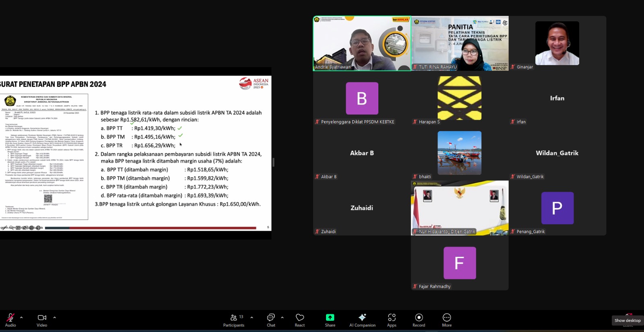This screenshot has height=332, width=644.
Task: Open the More options menu
Action: (x=447, y=320)
